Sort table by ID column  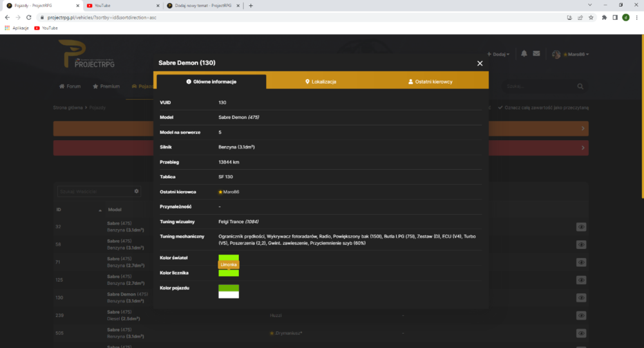(x=59, y=210)
